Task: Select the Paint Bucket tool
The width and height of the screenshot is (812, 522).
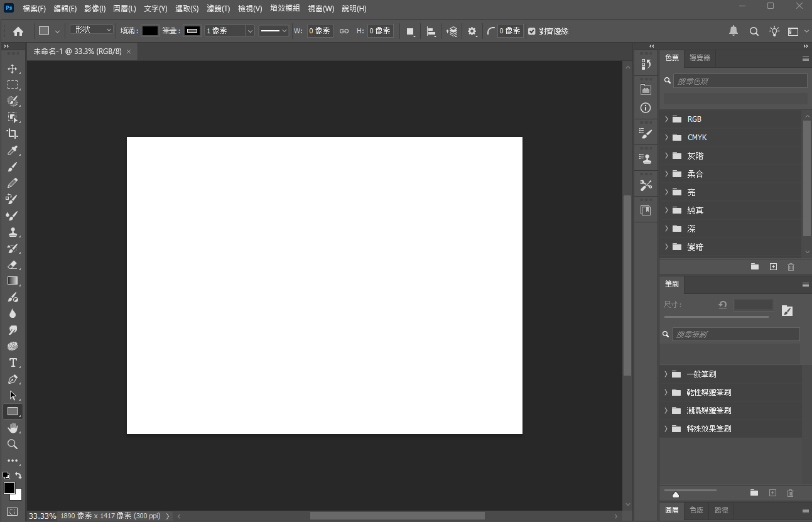Action: pyautogui.click(x=12, y=297)
